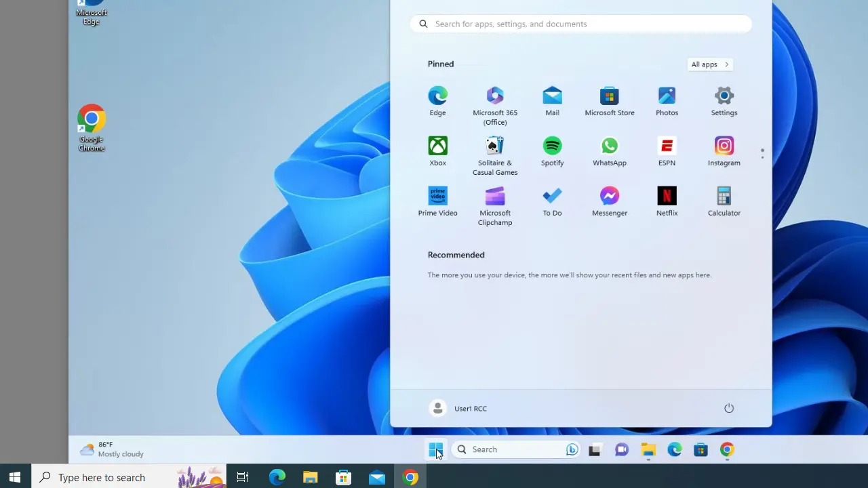Screen dimensions: 868x488
Task: Open the WhatsApp pinned app
Action: [610, 152]
